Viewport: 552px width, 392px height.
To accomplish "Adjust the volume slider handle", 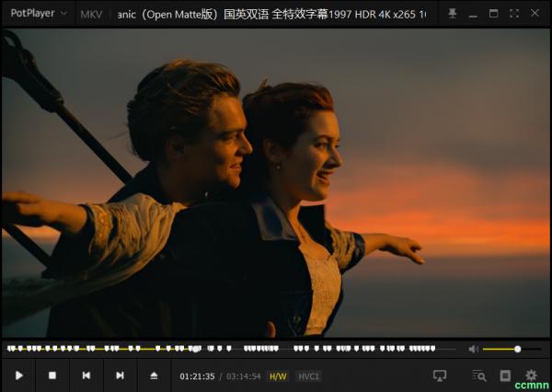I will 517,349.
